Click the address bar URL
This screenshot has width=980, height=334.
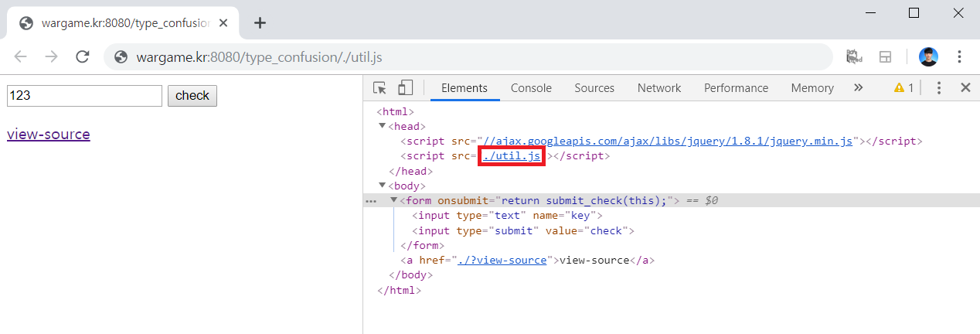259,57
